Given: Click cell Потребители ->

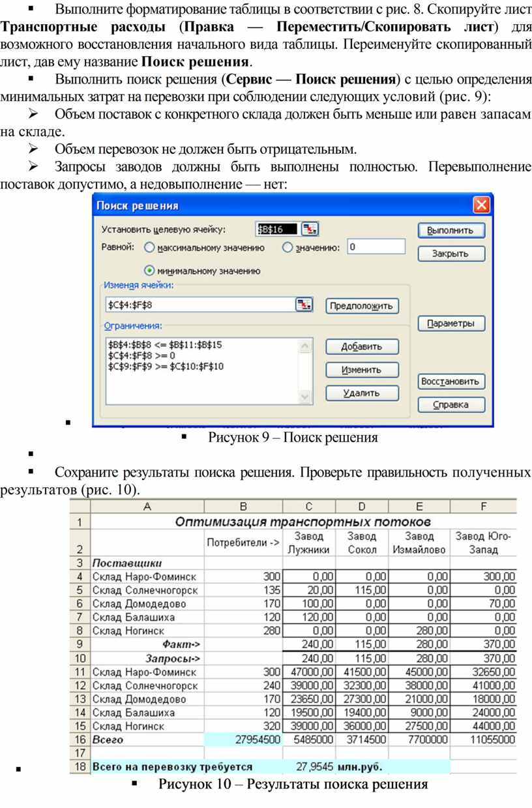Looking at the screenshot, I should pyautogui.click(x=243, y=543).
